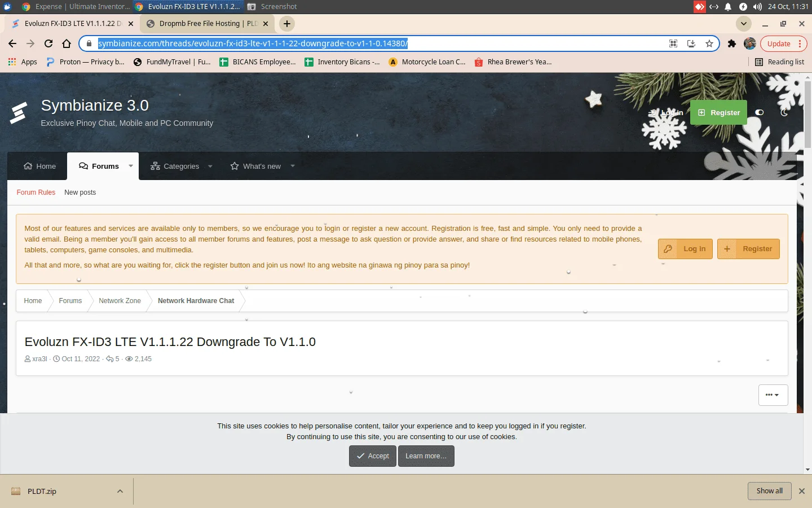
Task: Click the green Register button in header
Action: 719,112
